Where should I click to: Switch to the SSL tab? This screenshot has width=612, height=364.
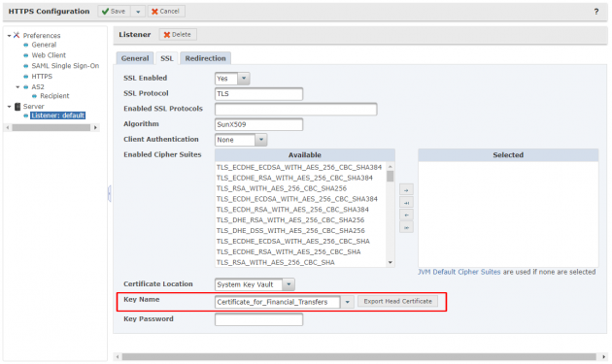tap(167, 58)
